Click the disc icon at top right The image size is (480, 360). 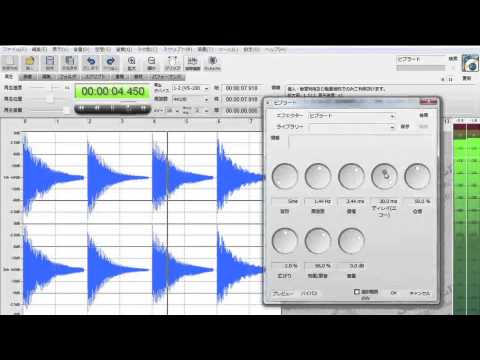click(x=471, y=63)
